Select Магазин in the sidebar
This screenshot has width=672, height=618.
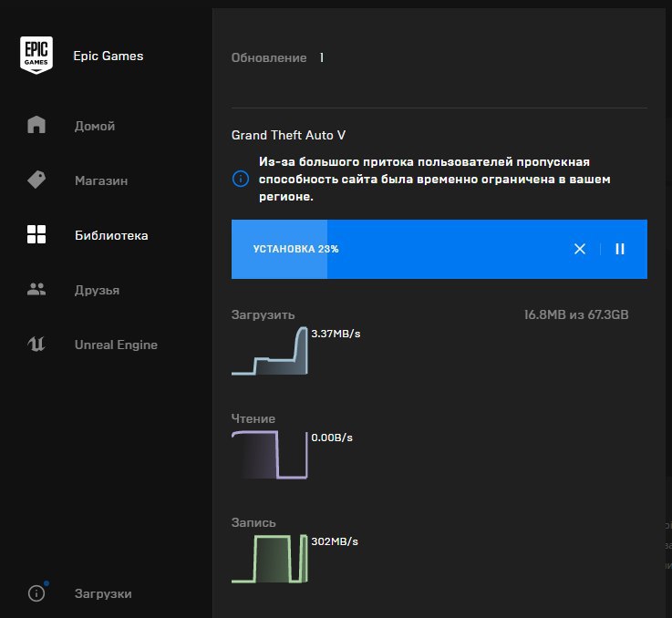coord(101,180)
